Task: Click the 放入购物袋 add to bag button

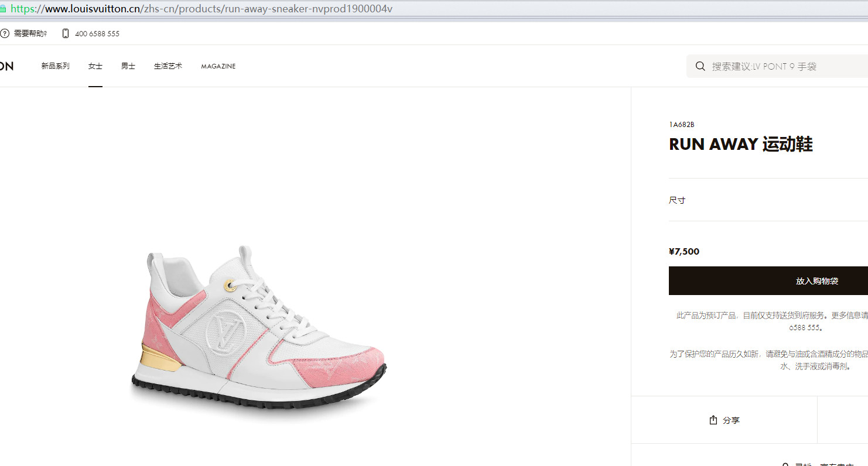Action: 768,281
